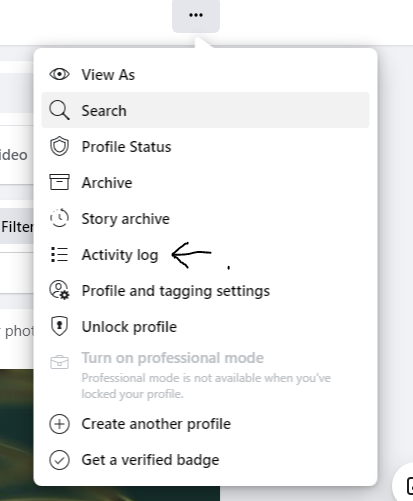Click the 'Professional mode is not available' note
The width and height of the screenshot is (413, 501).
coord(206,386)
